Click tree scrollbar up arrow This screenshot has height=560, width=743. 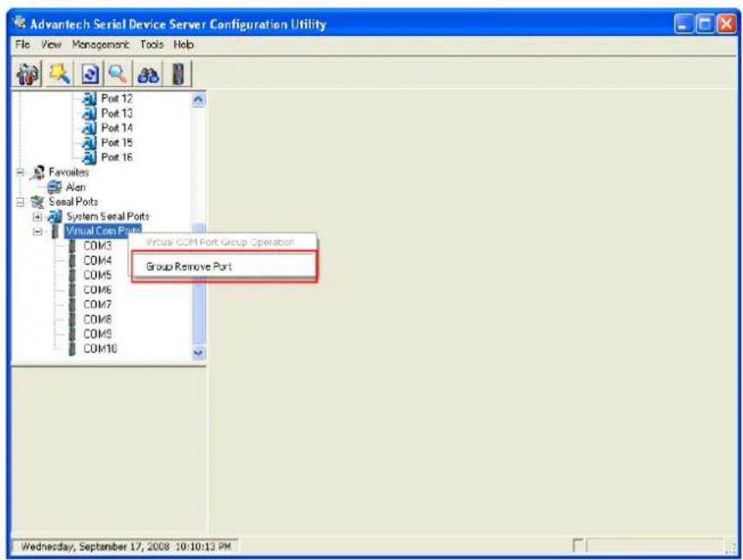coord(198,100)
